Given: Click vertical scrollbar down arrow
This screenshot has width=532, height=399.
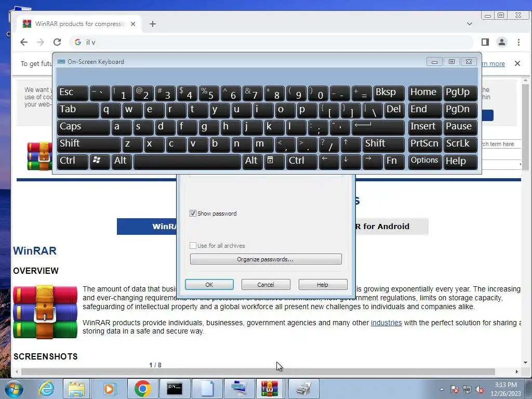Looking at the screenshot, I should click(526, 362).
